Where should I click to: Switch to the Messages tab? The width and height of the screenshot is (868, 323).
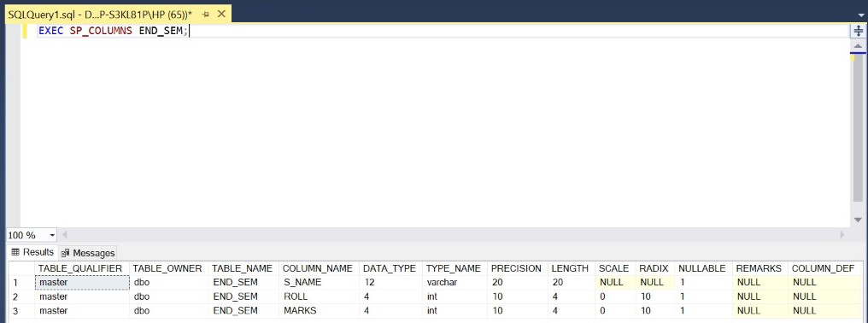88,253
